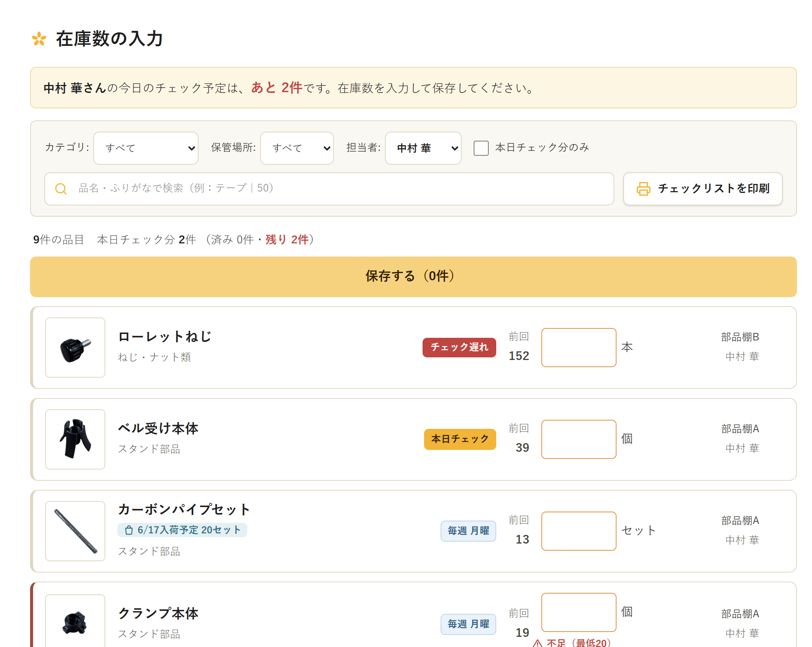Click the search magnifier icon
Image resolution: width=812 pixels, height=647 pixels.
click(x=61, y=188)
